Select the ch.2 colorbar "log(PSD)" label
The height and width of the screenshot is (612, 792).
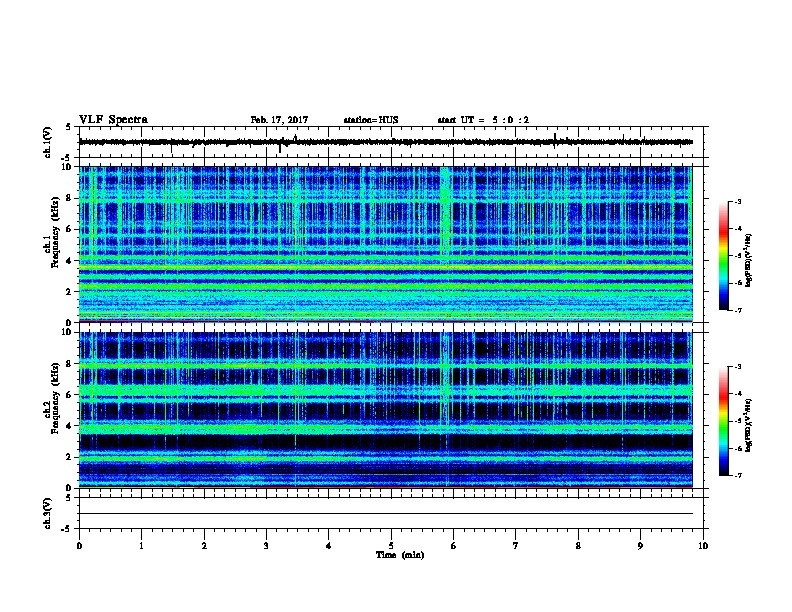tap(748, 425)
